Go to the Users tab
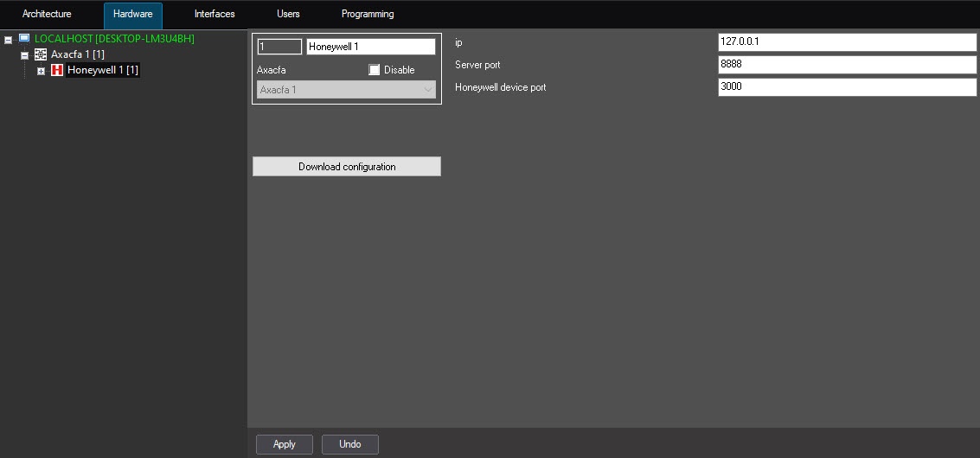 tap(288, 14)
